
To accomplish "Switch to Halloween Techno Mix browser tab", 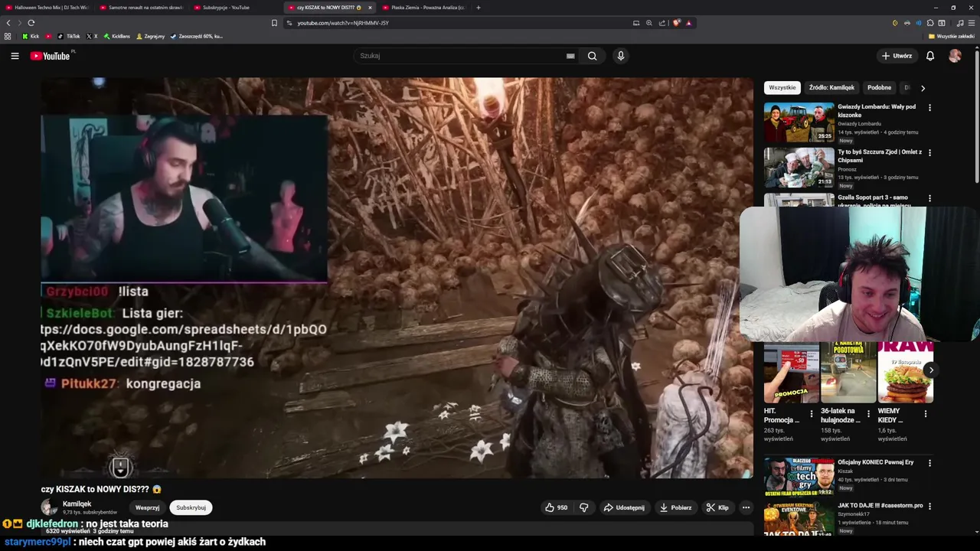I will click(x=47, y=8).
